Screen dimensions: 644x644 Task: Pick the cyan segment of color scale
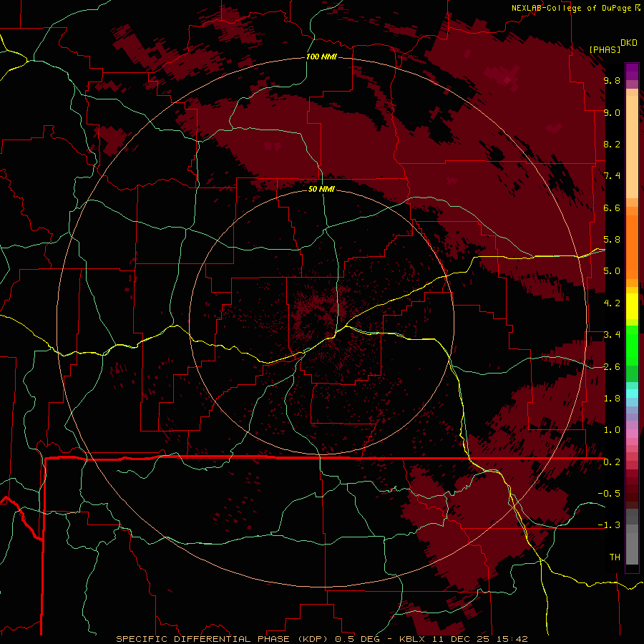(632, 394)
